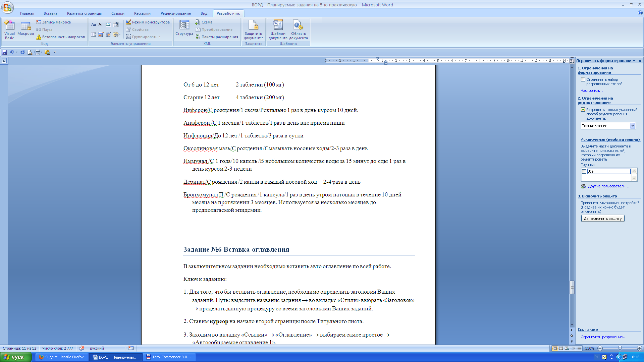Open Настройки… formatting link

point(591,90)
